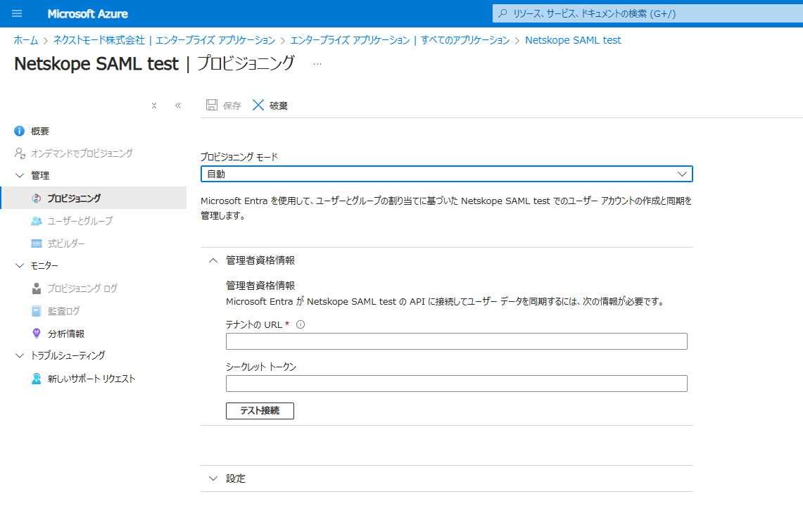Click the 概要 sidebar icon

click(18, 131)
